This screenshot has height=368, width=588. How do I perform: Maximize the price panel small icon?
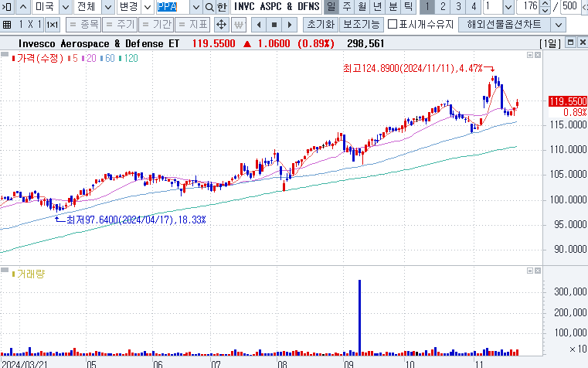530,55
